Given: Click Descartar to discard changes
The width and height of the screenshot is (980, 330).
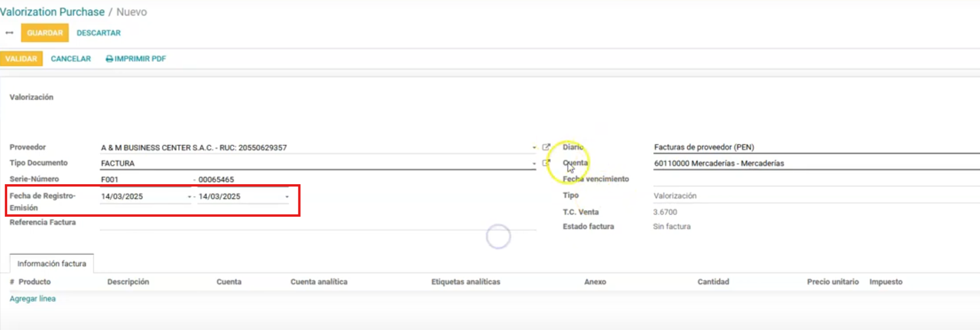Looking at the screenshot, I should 98,33.
